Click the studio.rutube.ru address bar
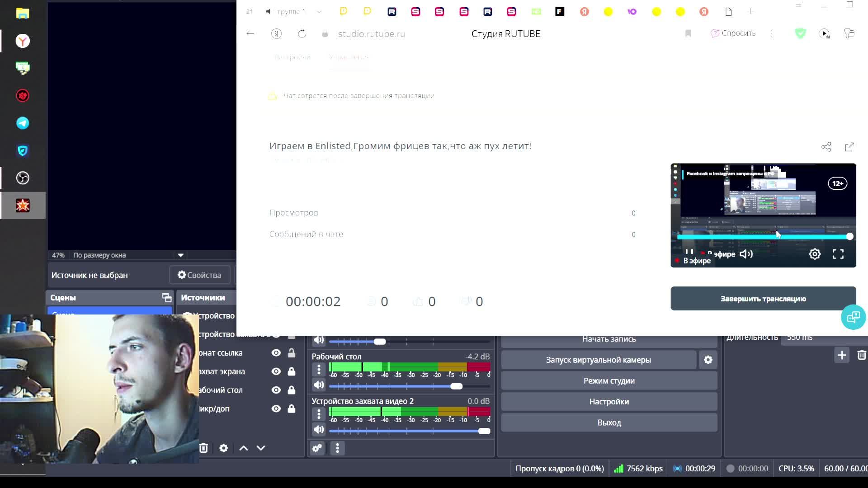This screenshot has height=488, width=868. [x=372, y=34]
